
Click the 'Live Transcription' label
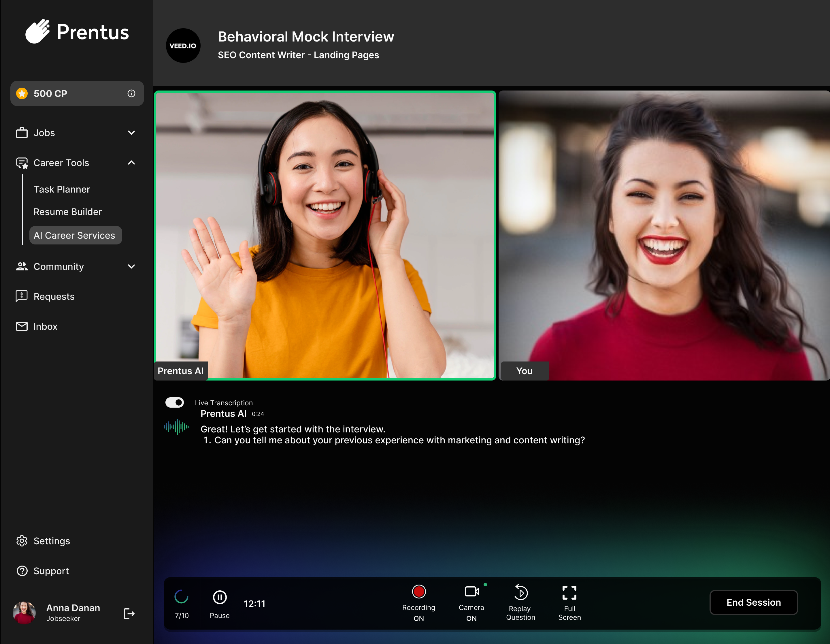pyautogui.click(x=224, y=403)
